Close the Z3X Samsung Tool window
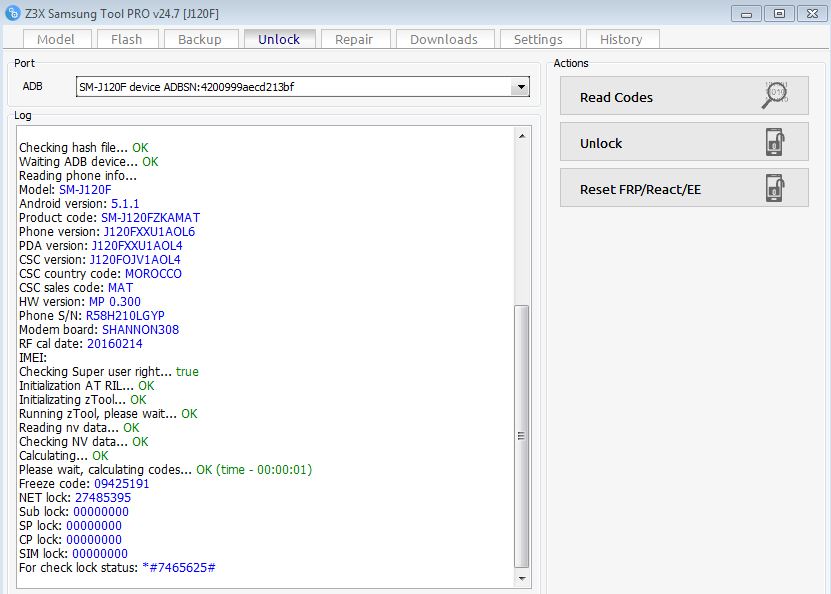831x594 pixels. 812,14
